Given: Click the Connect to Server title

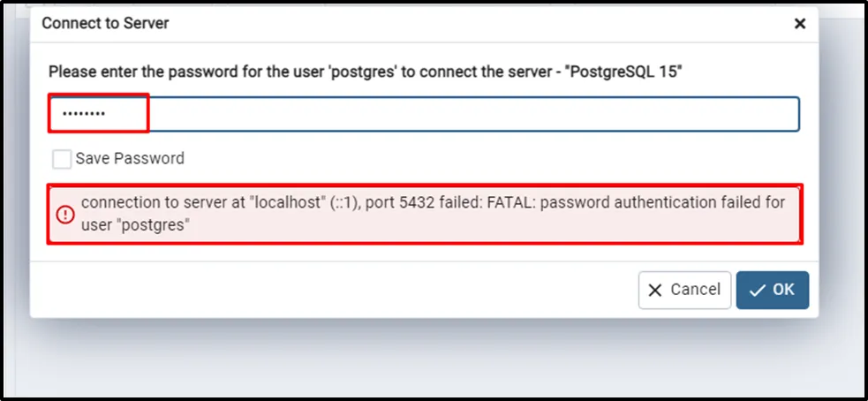Looking at the screenshot, I should tap(105, 24).
